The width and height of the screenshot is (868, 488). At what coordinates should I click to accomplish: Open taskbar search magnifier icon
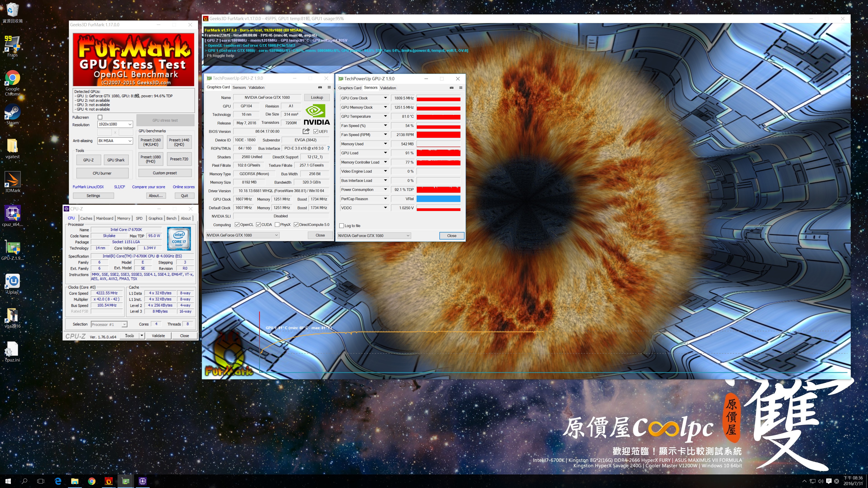24,481
